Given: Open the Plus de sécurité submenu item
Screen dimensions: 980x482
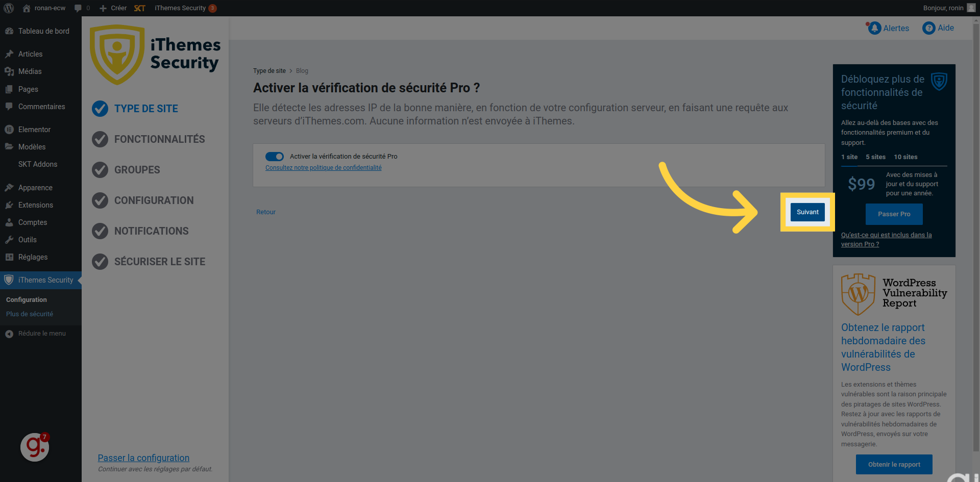Looking at the screenshot, I should coord(30,314).
